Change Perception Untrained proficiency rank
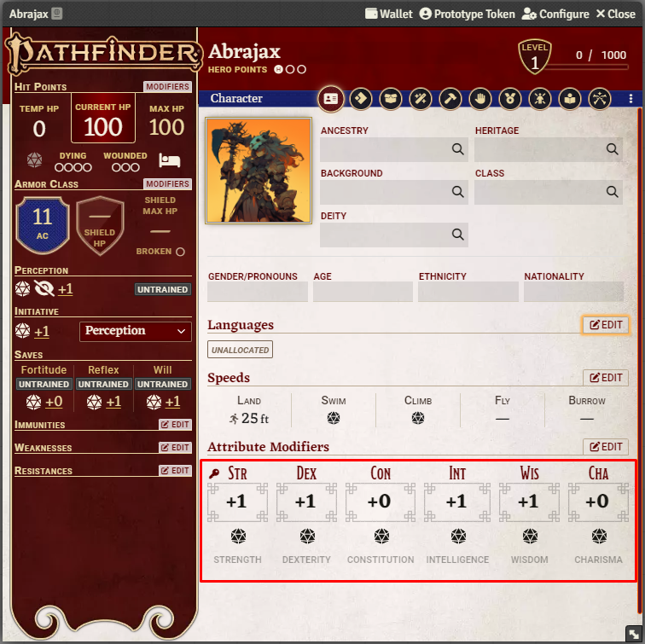The width and height of the screenshot is (645, 644). 163,289
